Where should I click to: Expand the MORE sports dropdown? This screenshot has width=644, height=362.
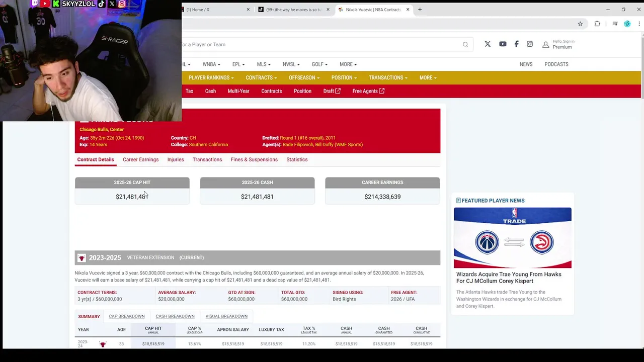[348, 64]
